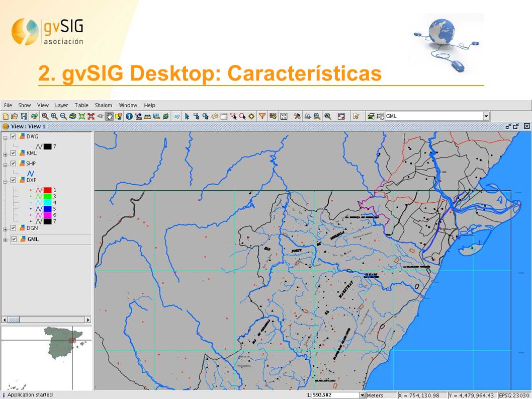Click the Select by Rectangle icon
Image resolution: width=532 pixels, height=399 pixels.
coord(196,116)
